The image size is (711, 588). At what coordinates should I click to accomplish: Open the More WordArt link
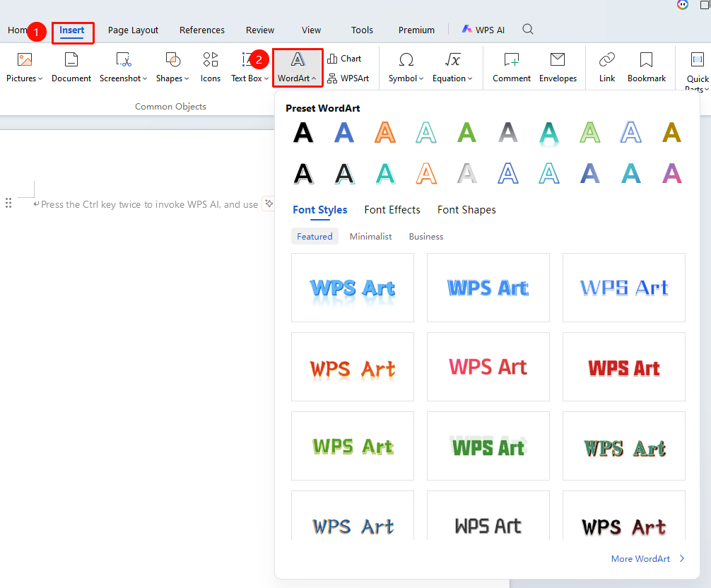(x=647, y=558)
